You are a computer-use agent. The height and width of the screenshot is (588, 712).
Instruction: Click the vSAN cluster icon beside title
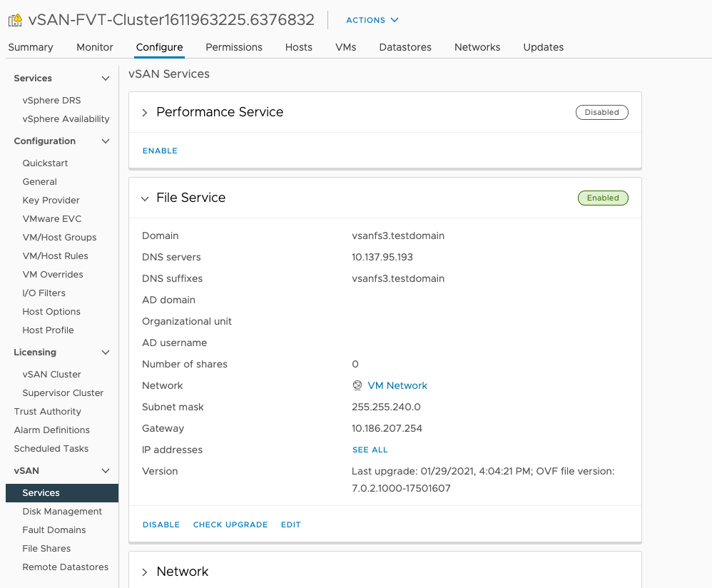point(15,20)
